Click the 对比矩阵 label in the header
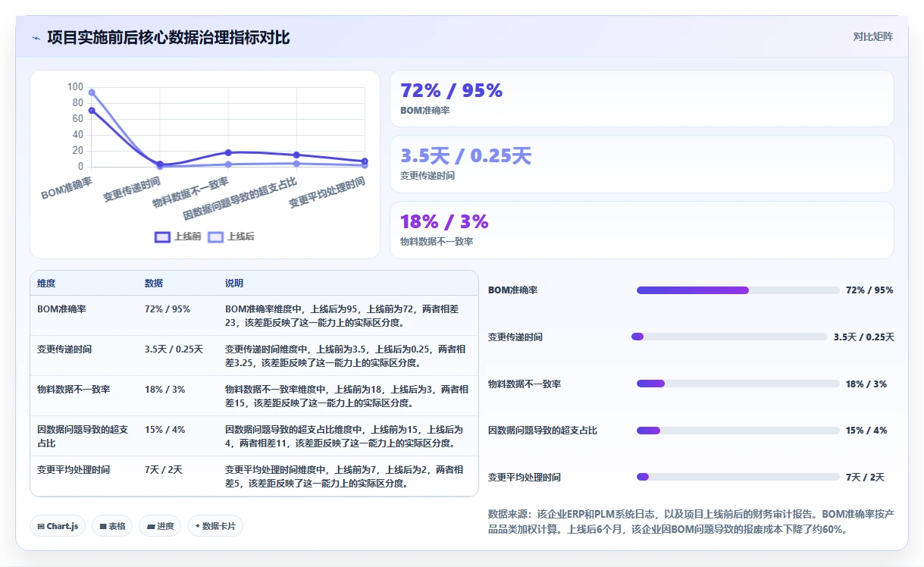 pos(872,36)
